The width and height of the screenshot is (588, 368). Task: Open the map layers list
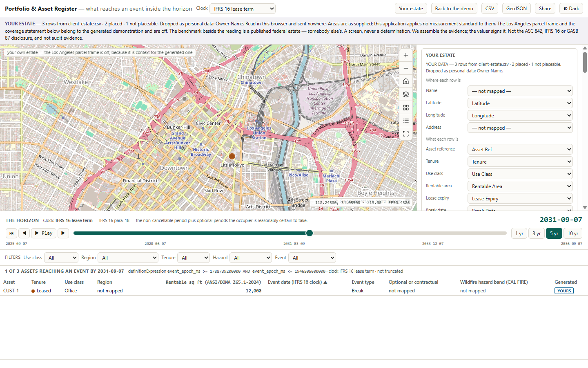click(x=405, y=94)
